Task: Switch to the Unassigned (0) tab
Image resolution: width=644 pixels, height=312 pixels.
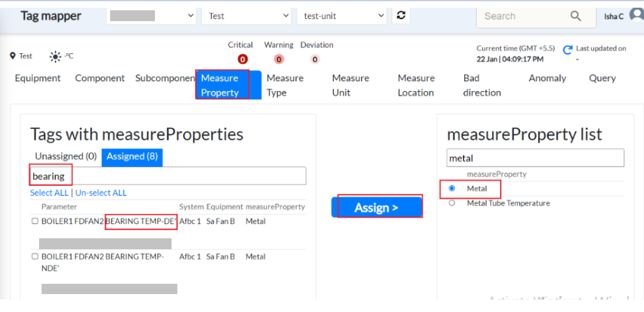Action: point(66,156)
